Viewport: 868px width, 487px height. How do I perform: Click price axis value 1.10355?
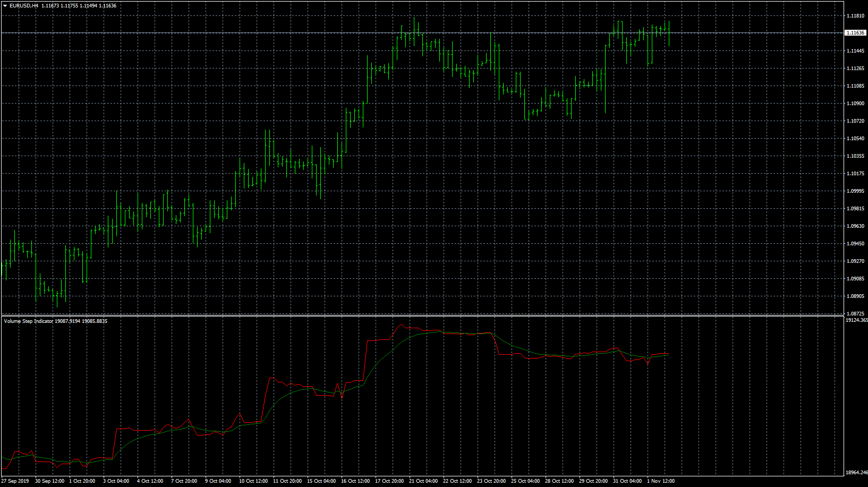855,156
